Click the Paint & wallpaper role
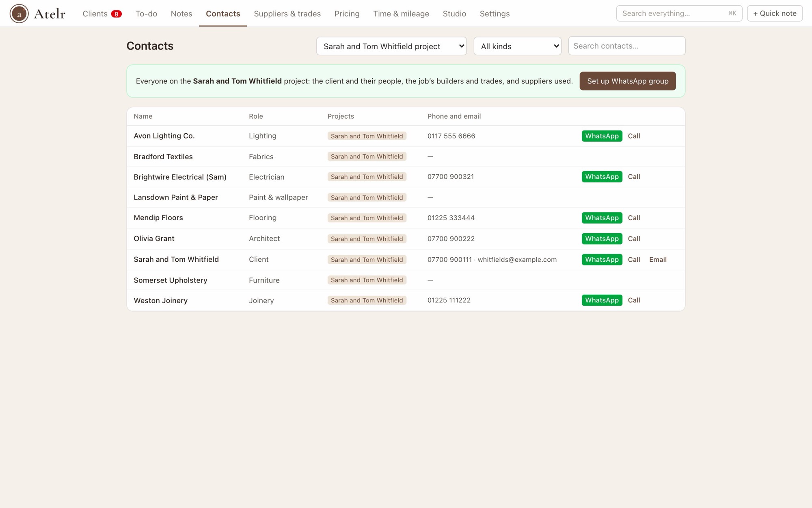This screenshot has height=508, width=812. [278, 197]
